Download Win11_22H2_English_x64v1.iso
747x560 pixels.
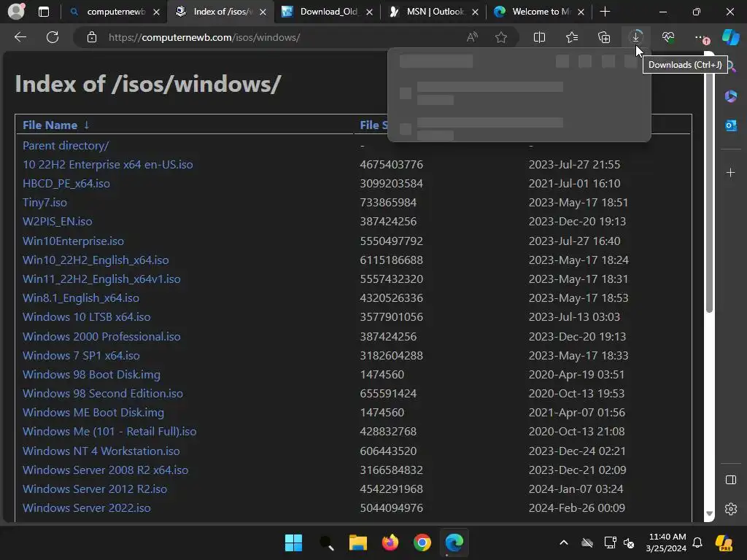(x=101, y=279)
